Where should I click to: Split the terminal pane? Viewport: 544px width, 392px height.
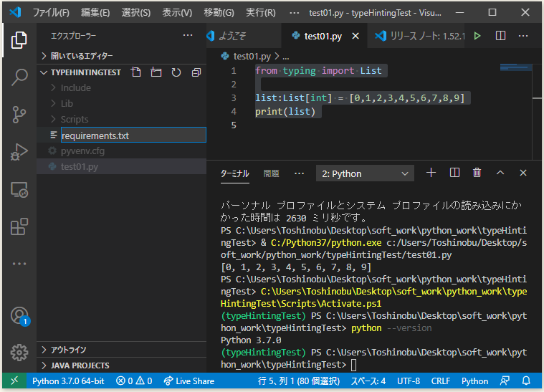[454, 173]
